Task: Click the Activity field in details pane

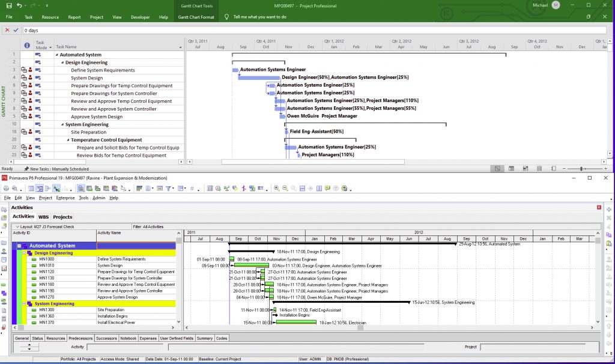Action: (x=125, y=347)
